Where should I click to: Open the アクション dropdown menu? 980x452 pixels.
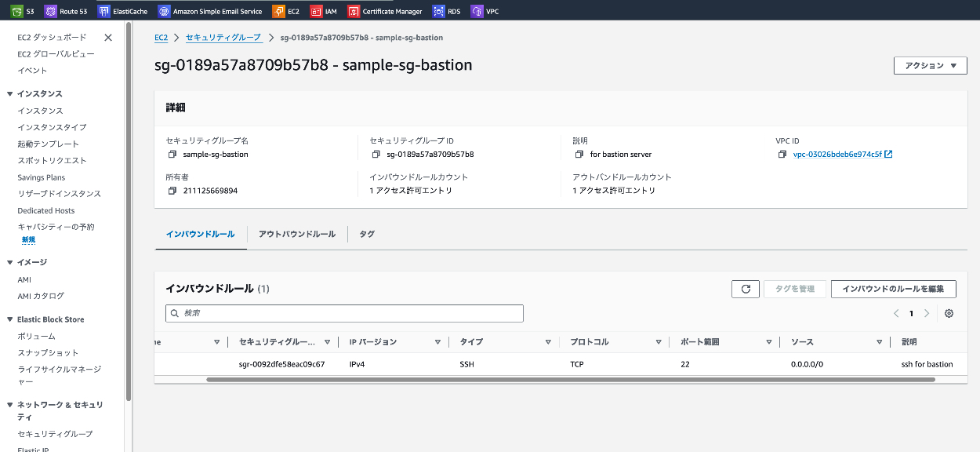[930, 66]
